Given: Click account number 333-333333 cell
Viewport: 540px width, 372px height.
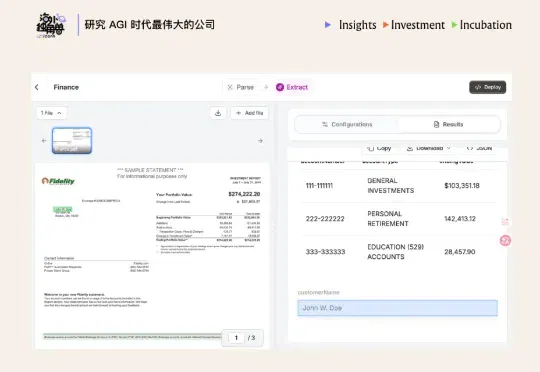Looking at the screenshot, I should 325,252.
